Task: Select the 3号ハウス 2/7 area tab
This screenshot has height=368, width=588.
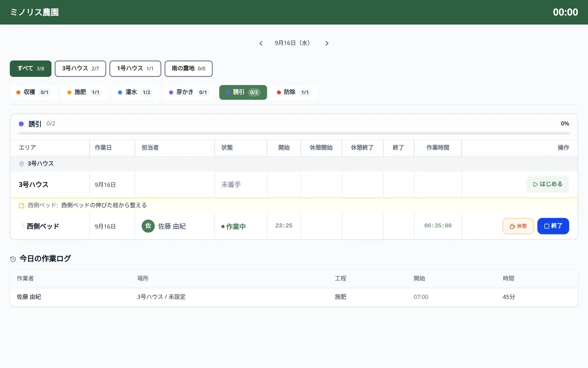Action: (x=80, y=69)
